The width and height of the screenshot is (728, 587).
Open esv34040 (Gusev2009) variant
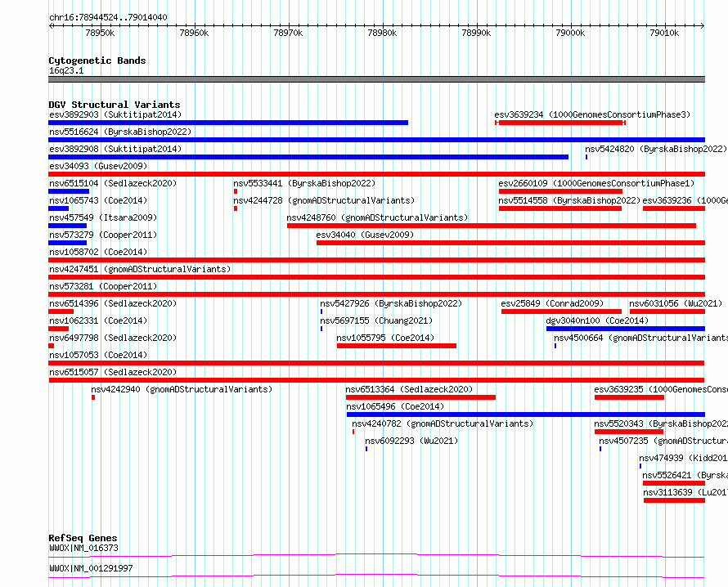point(365,235)
